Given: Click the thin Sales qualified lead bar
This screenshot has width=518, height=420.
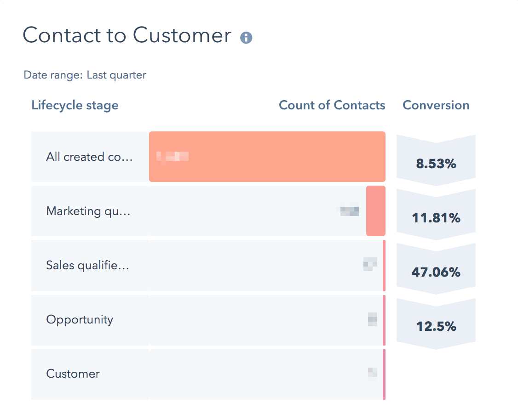Looking at the screenshot, I should coord(384,266).
